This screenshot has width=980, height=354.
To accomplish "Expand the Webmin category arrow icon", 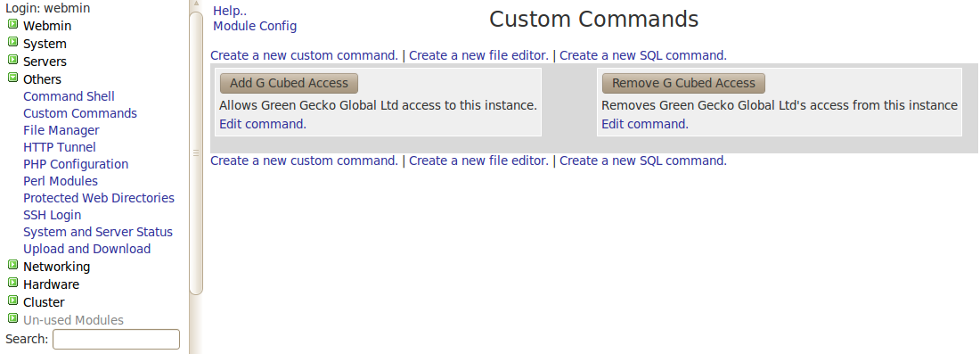I will pos(12,24).
